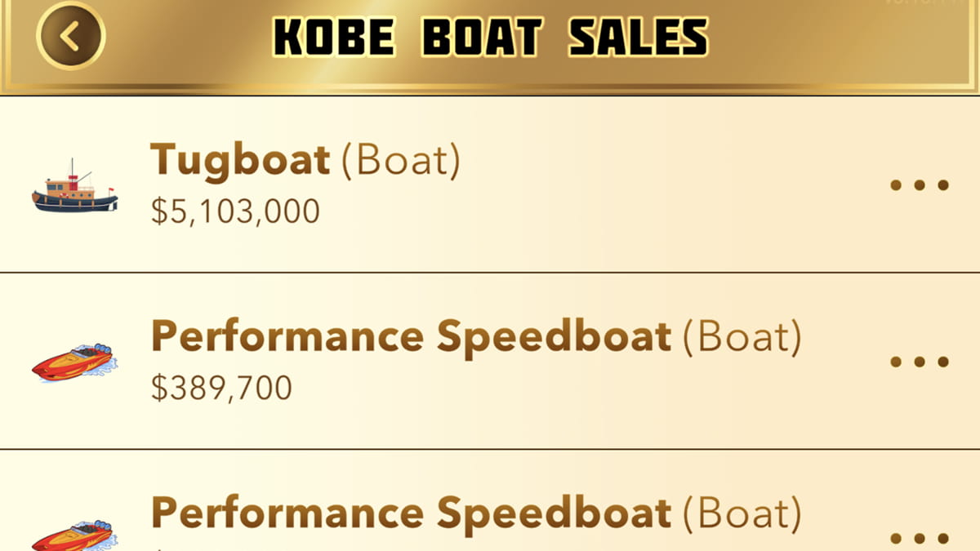Open options for the $389,700 speedboat
Screen dimensions: 980x551
tap(919, 362)
